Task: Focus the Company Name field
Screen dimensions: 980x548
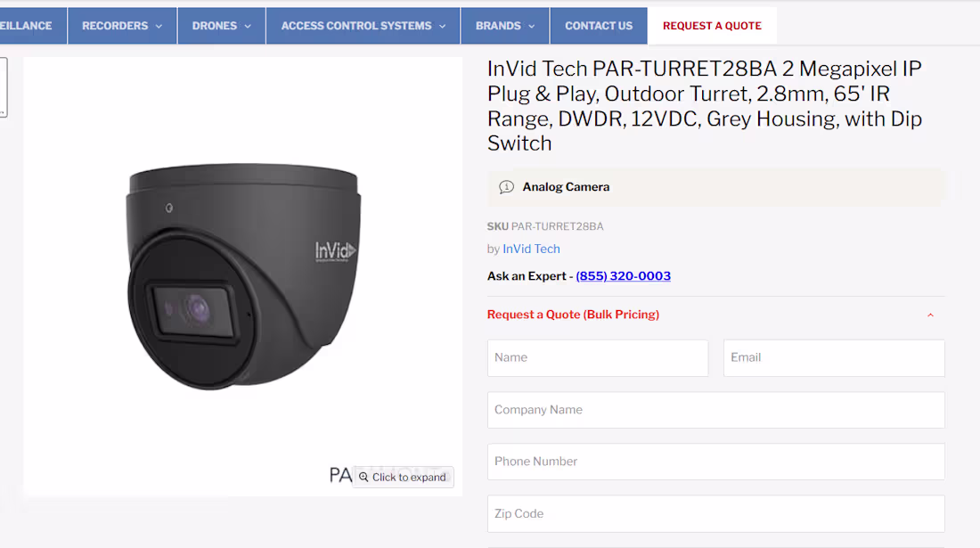Action: pos(715,410)
